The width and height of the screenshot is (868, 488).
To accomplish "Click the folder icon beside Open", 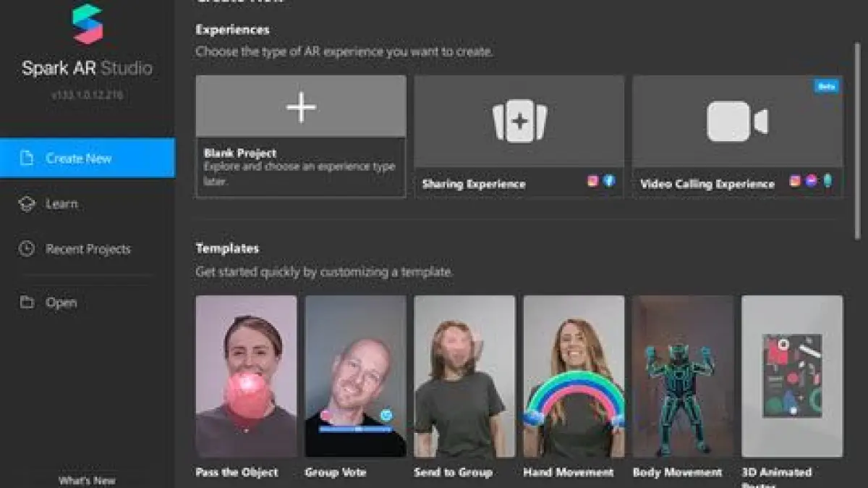I will tap(27, 303).
